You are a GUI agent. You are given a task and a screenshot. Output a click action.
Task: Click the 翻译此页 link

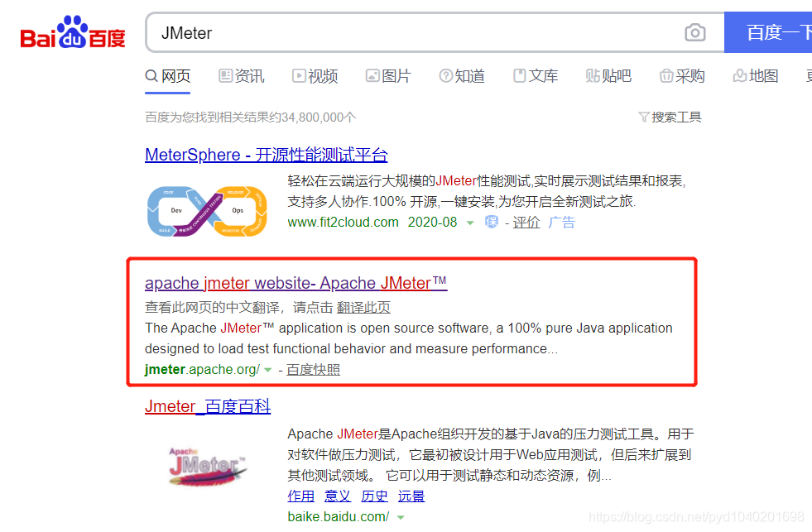point(363,308)
